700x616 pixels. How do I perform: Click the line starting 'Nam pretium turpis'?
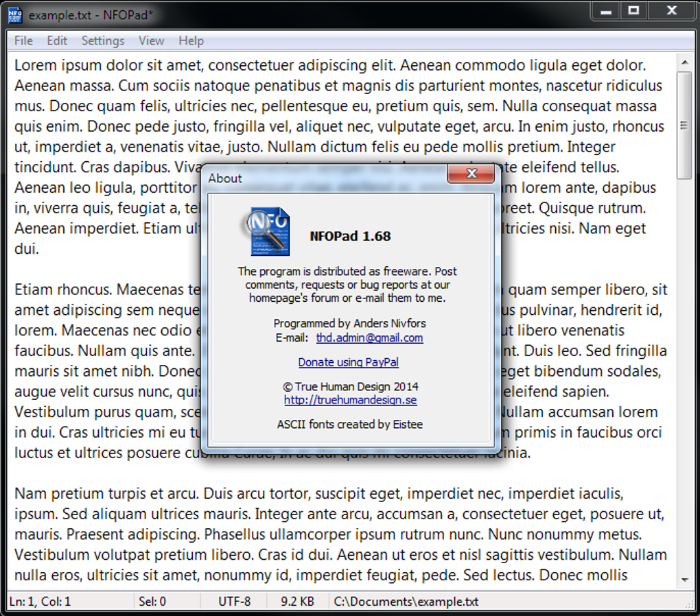(318, 494)
